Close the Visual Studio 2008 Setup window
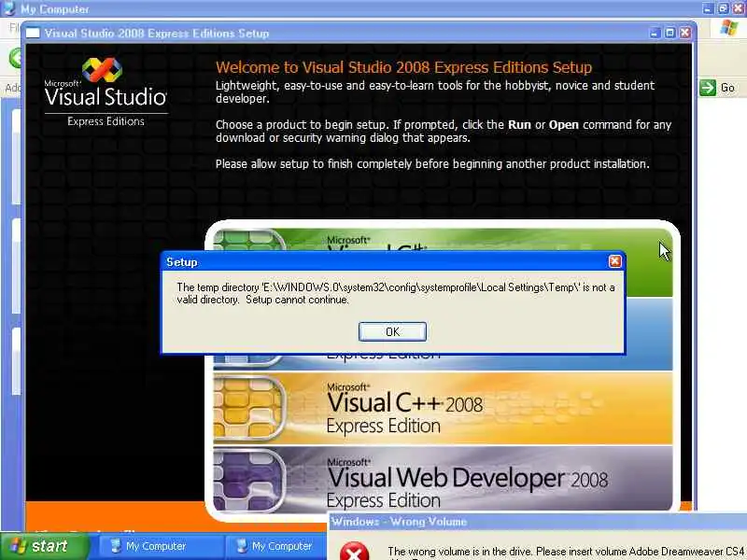Screen dimensions: 747x560 click(685, 33)
